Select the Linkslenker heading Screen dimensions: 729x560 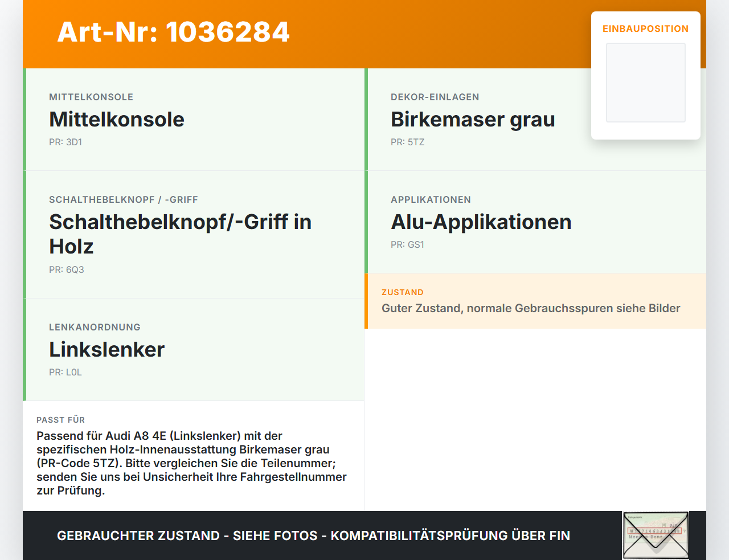click(107, 350)
